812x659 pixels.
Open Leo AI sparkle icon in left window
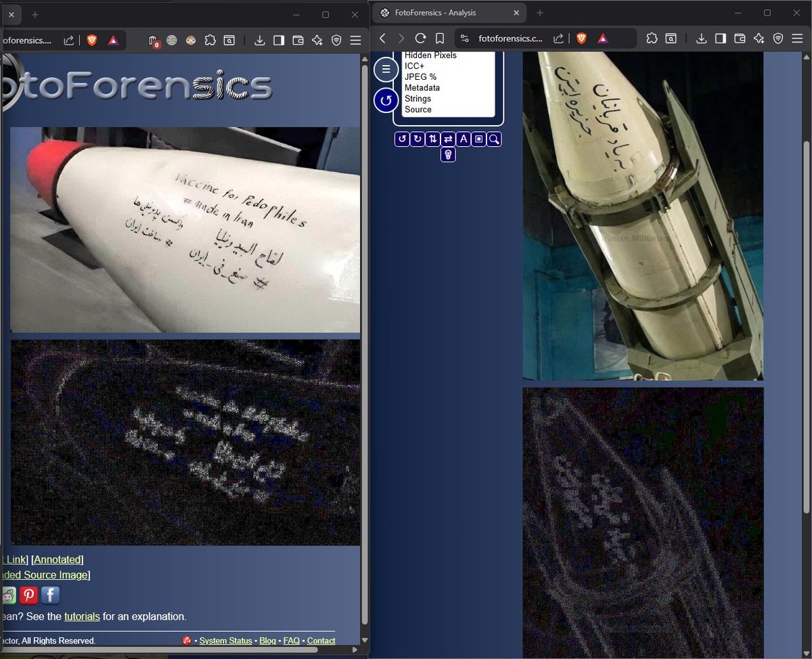[x=317, y=41]
